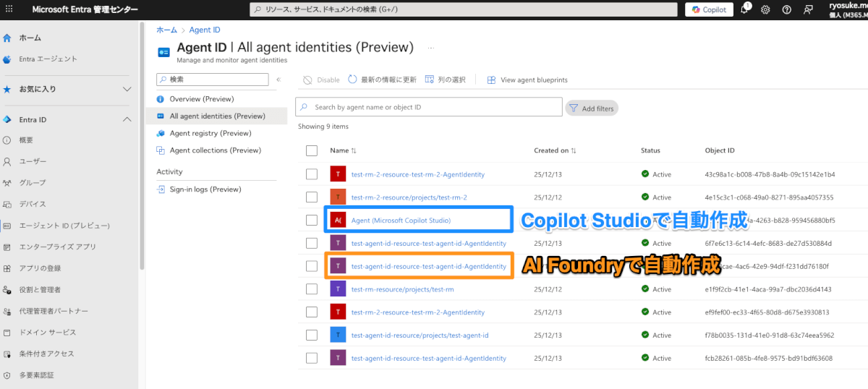This screenshot has height=389, width=868.
Task: Expand the お気に入り section chevron
Action: point(127,89)
